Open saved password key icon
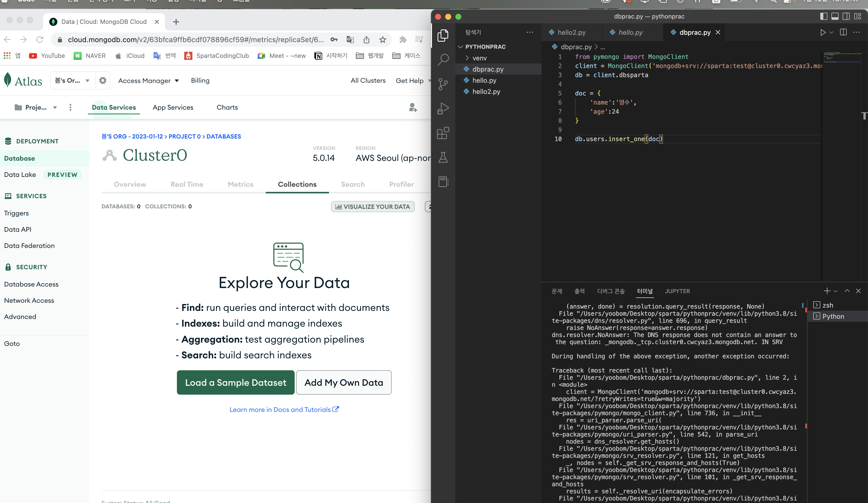This screenshot has height=503, width=868. click(334, 40)
